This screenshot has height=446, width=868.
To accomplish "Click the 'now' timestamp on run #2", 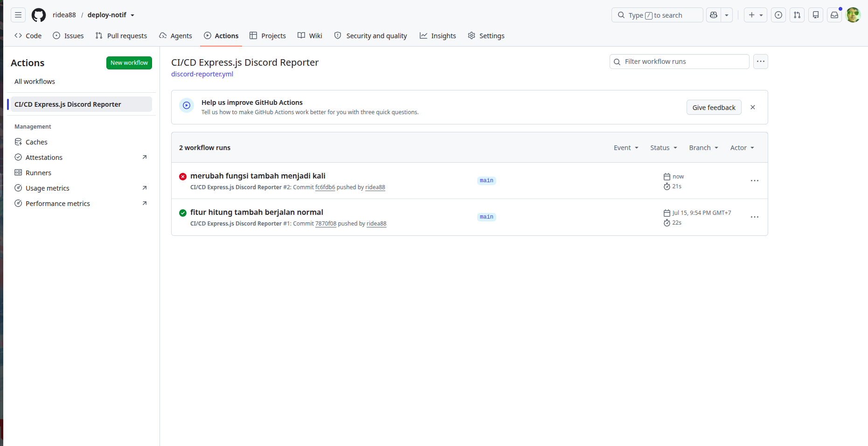I will point(678,177).
